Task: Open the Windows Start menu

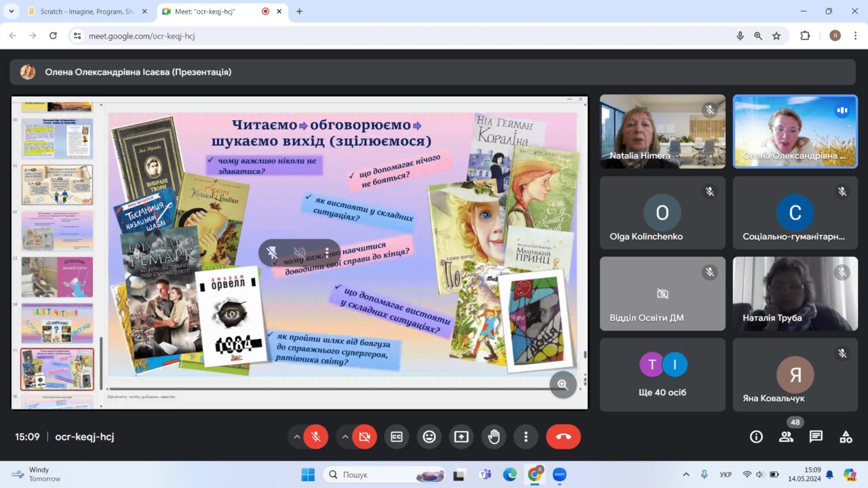Action: pyautogui.click(x=308, y=474)
